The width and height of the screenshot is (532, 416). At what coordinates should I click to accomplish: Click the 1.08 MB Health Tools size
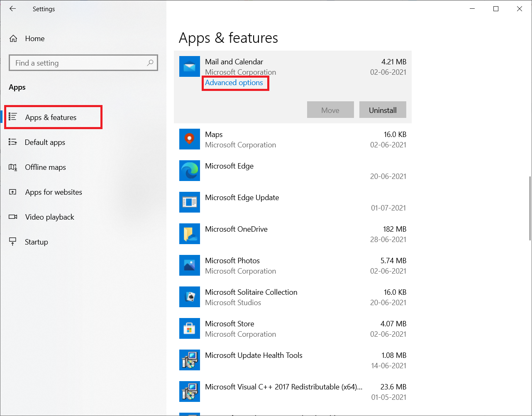click(x=394, y=355)
